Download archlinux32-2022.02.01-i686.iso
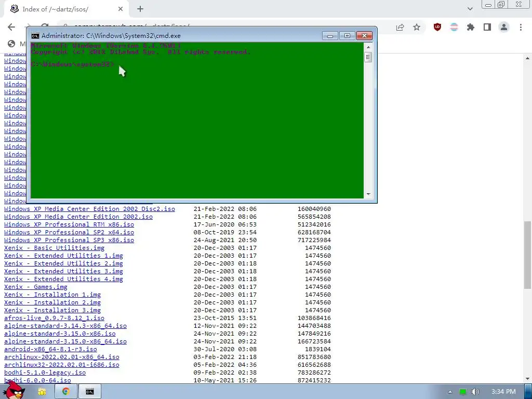The width and height of the screenshot is (532, 399). click(x=62, y=365)
